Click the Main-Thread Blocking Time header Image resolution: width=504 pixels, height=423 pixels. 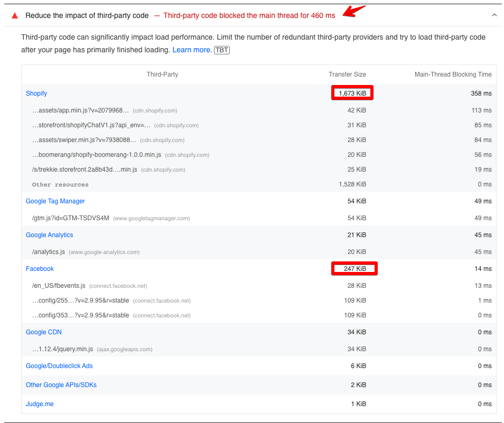[x=453, y=74]
